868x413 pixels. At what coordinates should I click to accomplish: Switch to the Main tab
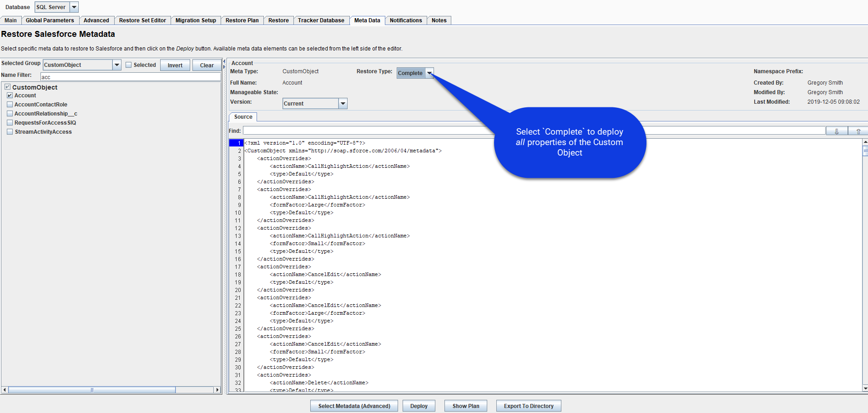11,20
